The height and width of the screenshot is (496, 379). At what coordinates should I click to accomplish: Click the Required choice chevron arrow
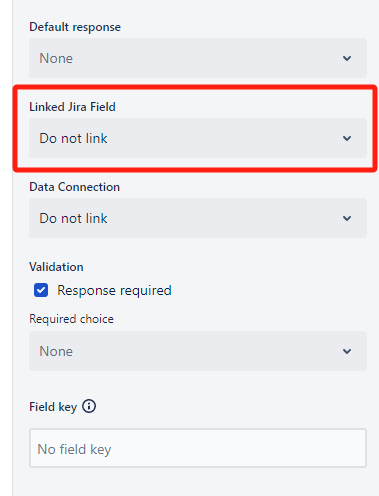(347, 351)
